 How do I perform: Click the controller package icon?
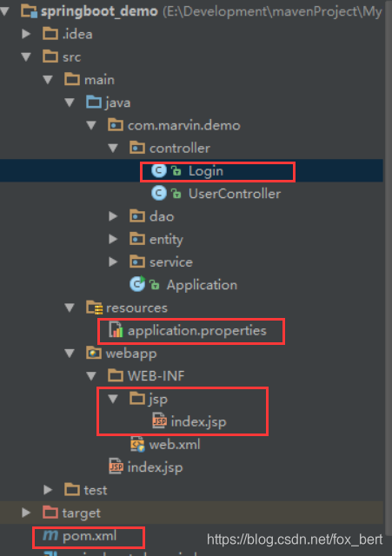[x=137, y=148]
